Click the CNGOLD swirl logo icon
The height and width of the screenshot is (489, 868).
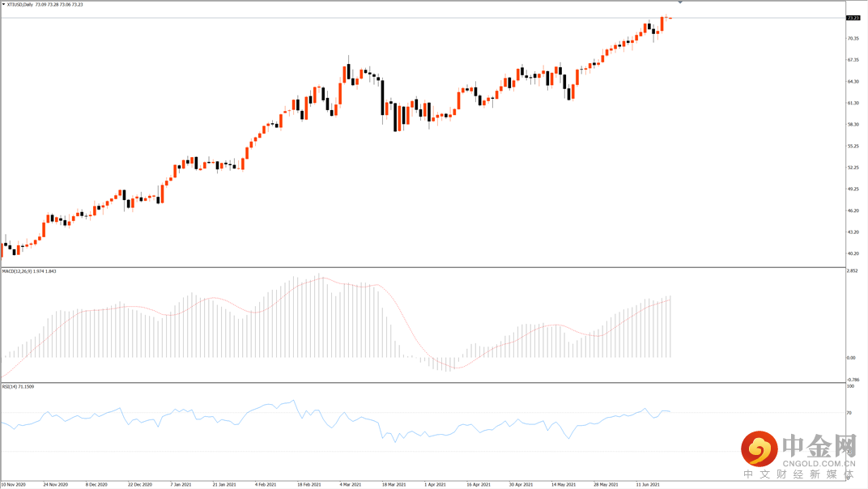(x=759, y=449)
